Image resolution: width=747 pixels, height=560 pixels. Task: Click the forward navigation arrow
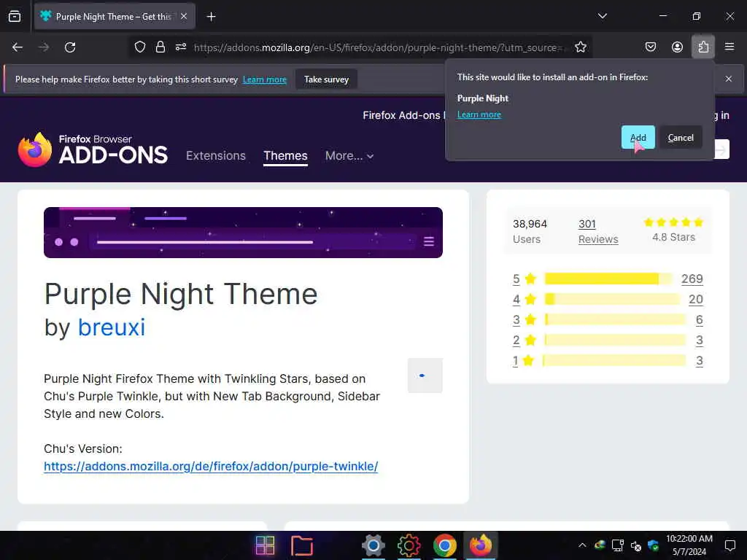[44, 47]
